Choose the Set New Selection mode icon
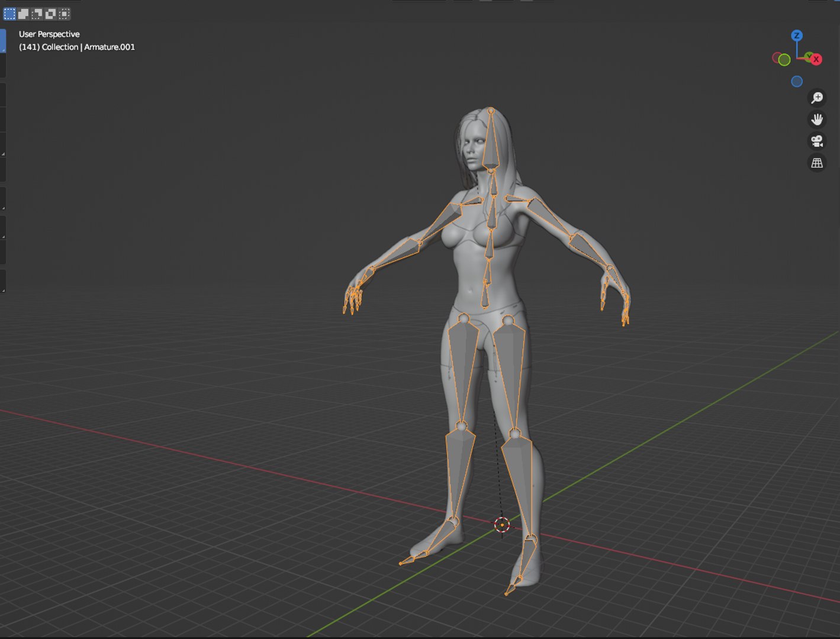 click(9, 13)
